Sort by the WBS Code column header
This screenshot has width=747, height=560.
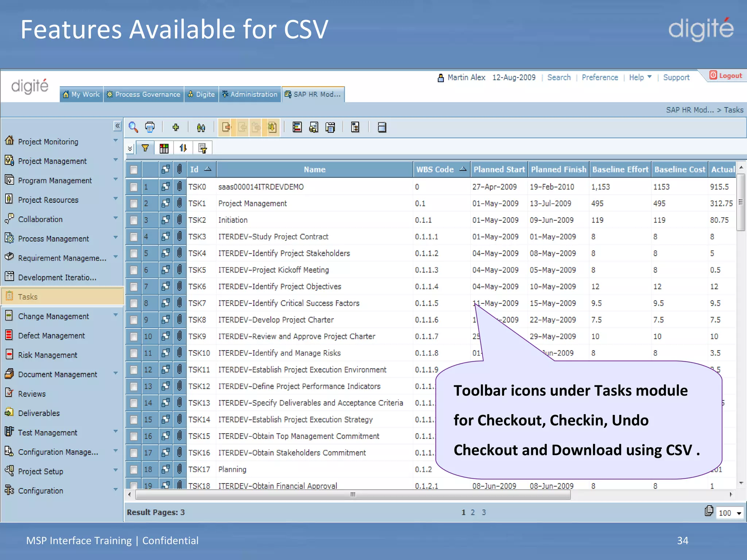pyautogui.click(x=441, y=170)
